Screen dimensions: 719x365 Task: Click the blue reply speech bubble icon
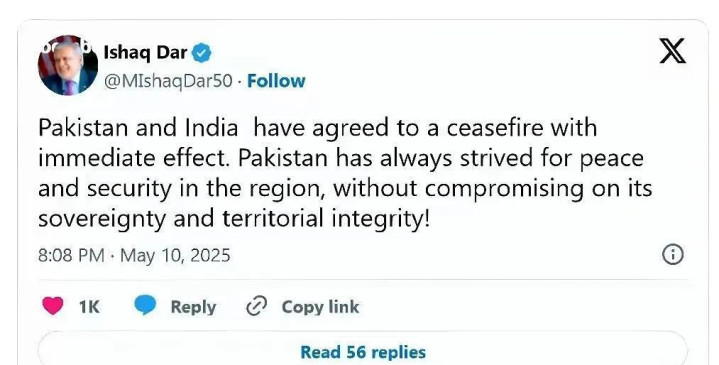pos(145,305)
